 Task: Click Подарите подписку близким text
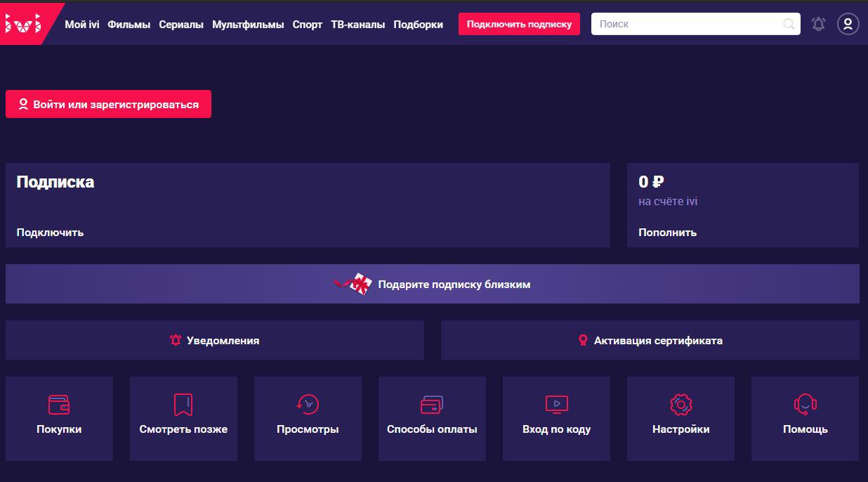pos(454,285)
